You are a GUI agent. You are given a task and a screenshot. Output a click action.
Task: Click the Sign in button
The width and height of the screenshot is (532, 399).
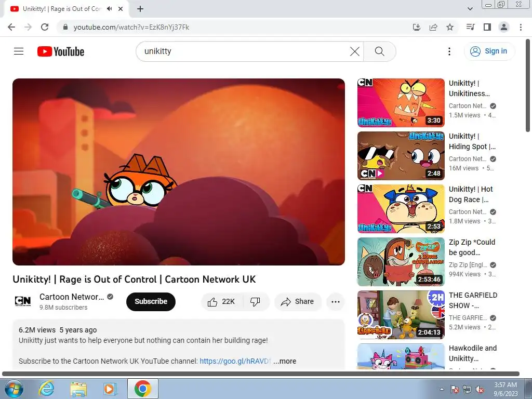[x=489, y=51]
